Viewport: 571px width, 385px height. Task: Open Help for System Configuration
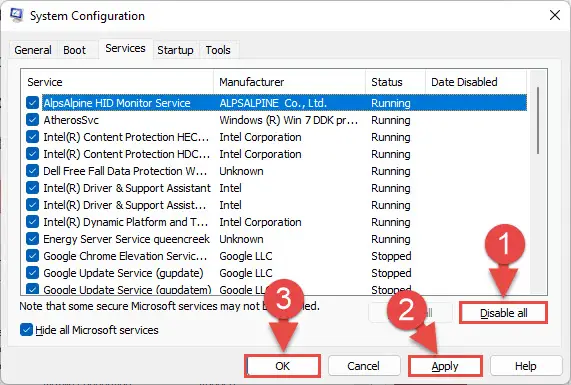pyautogui.click(x=525, y=366)
